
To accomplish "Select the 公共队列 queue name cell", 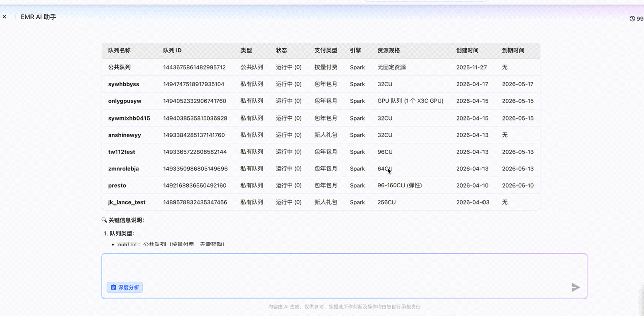I will click(119, 67).
